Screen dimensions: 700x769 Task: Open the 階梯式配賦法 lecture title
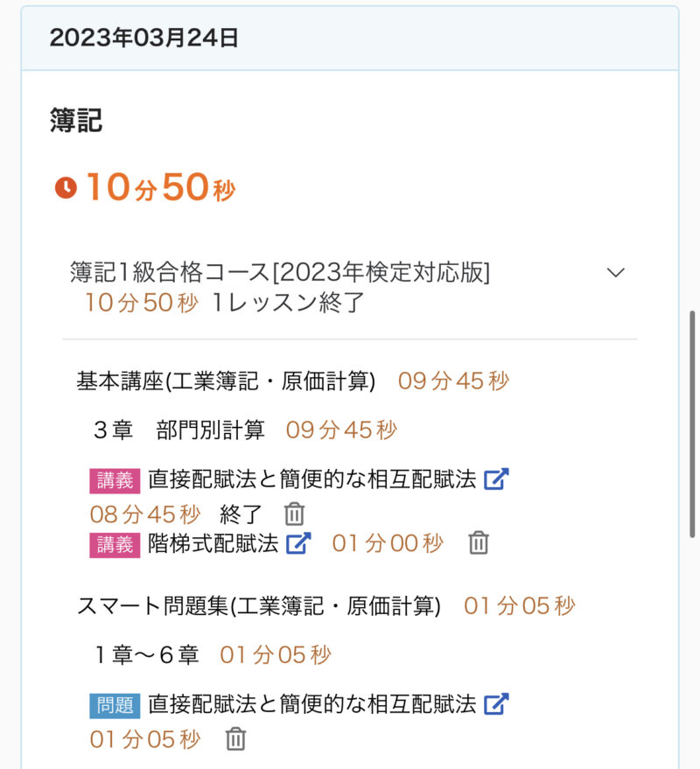point(213,543)
